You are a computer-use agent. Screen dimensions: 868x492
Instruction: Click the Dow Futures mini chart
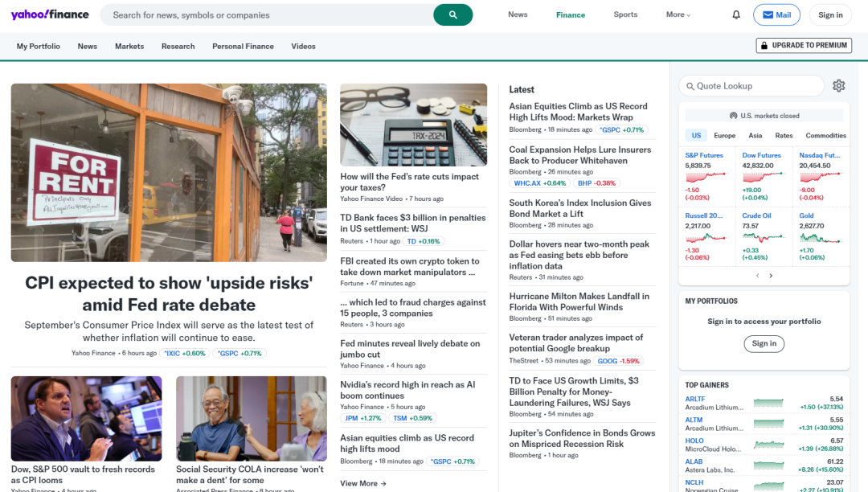point(764,177)
